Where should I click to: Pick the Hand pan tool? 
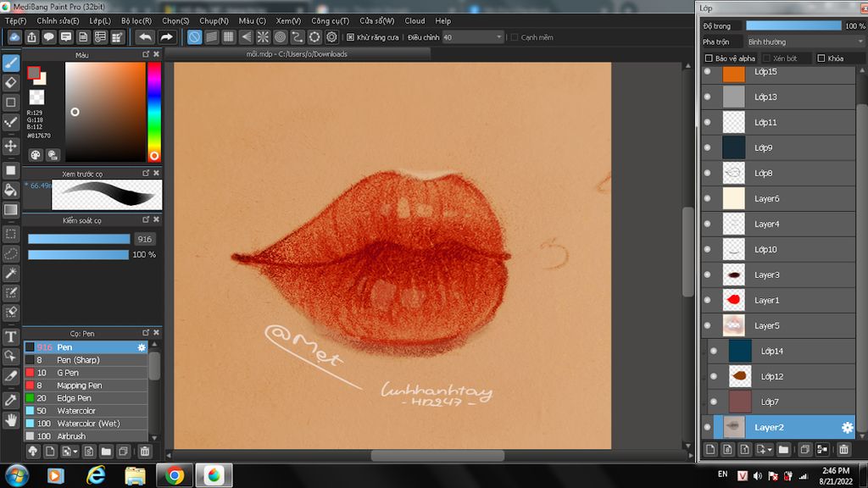tap(11, 419)
